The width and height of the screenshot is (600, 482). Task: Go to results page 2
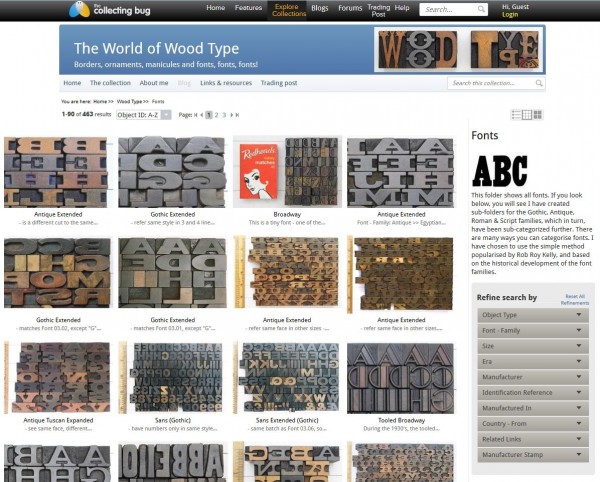217,115
